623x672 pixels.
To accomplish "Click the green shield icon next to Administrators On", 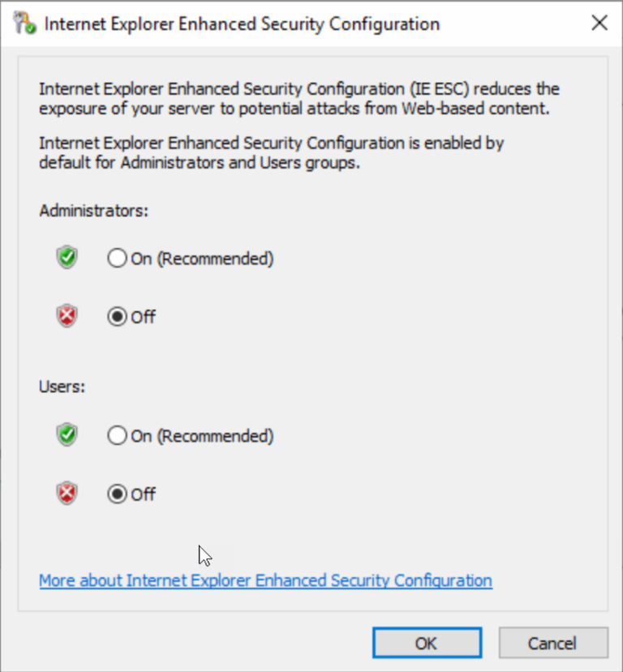I will [66, 256].
